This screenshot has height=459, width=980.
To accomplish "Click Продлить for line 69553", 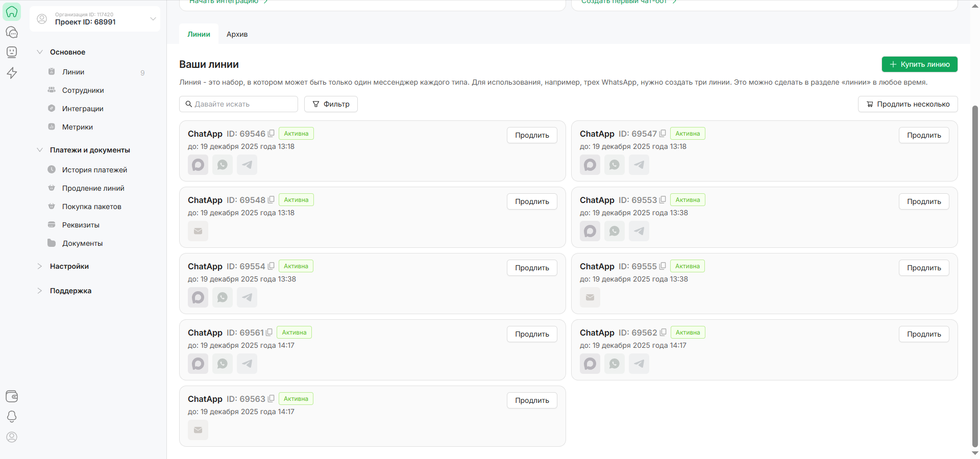I will (923, 201).
